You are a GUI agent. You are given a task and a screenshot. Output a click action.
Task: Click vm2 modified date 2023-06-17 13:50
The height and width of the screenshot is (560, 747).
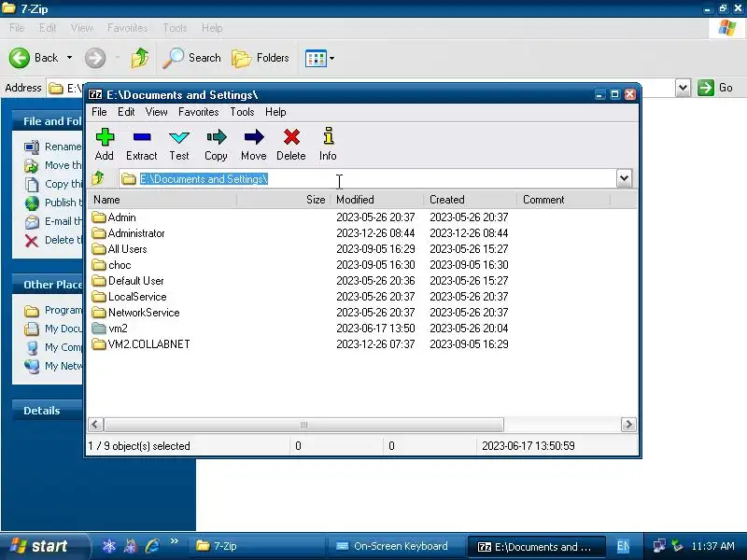click(x=375, y=329)
